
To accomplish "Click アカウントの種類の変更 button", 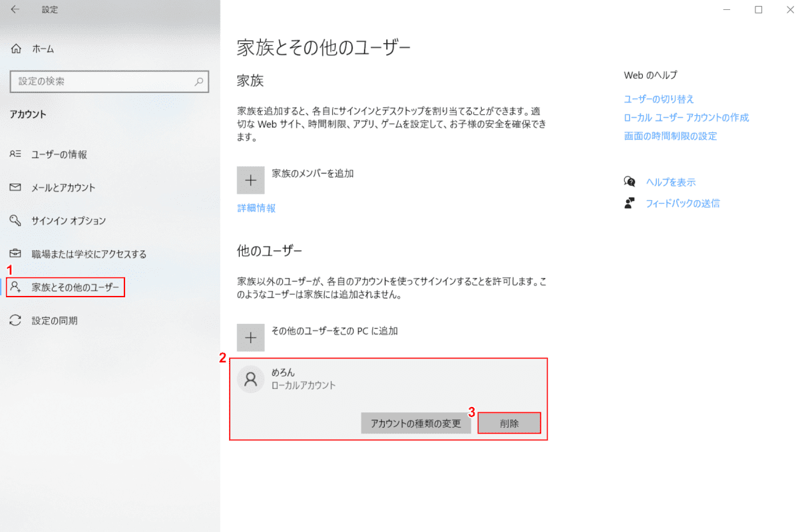I will [x=416, y=424].
